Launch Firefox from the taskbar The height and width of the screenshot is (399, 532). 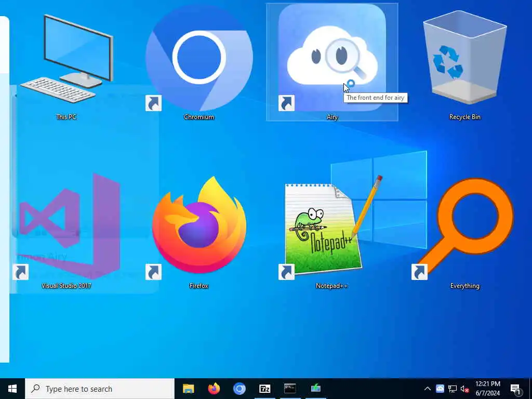[214, 389]
